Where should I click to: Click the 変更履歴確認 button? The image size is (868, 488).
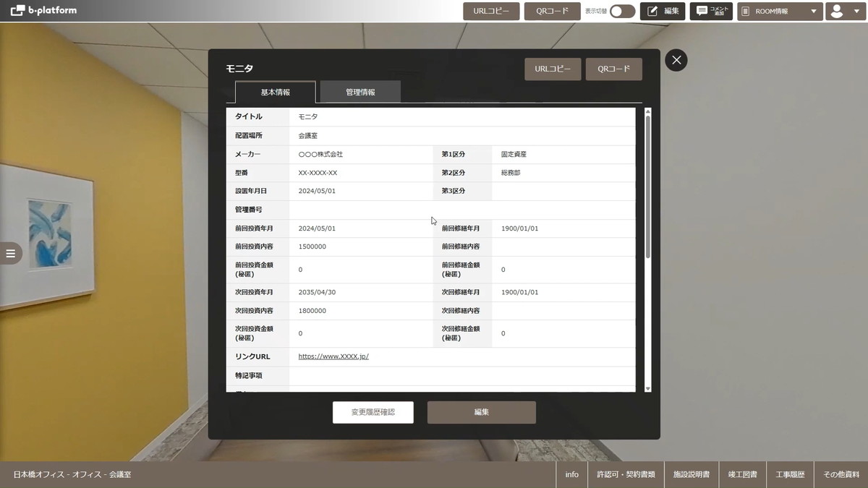pos(373,412)
